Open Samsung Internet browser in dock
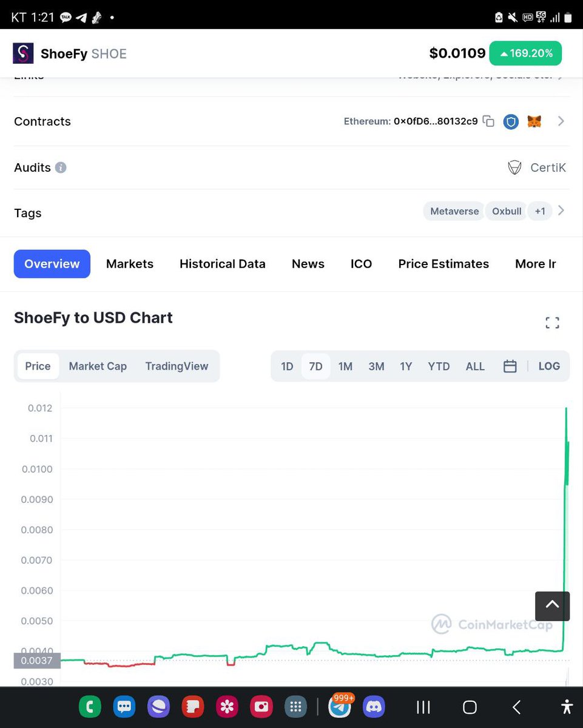Image resolution: width=583 pixels, height=728 pixels. 158,707
